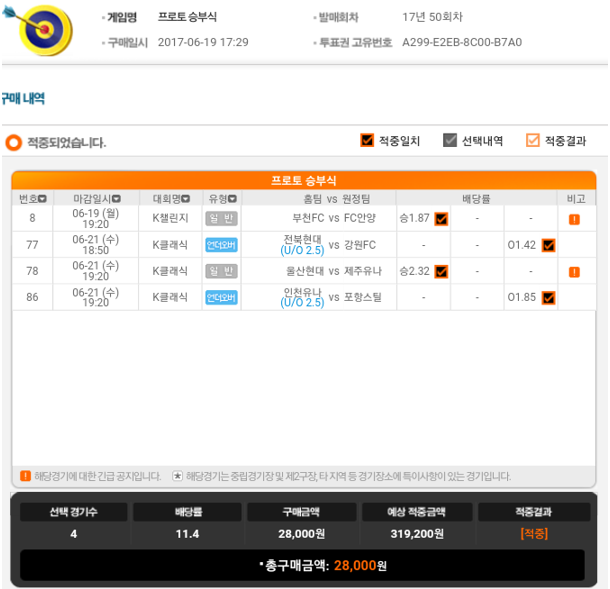610x589 pixels.
Task: Click the [적중] result text
Action: click(x=534, y=533)
